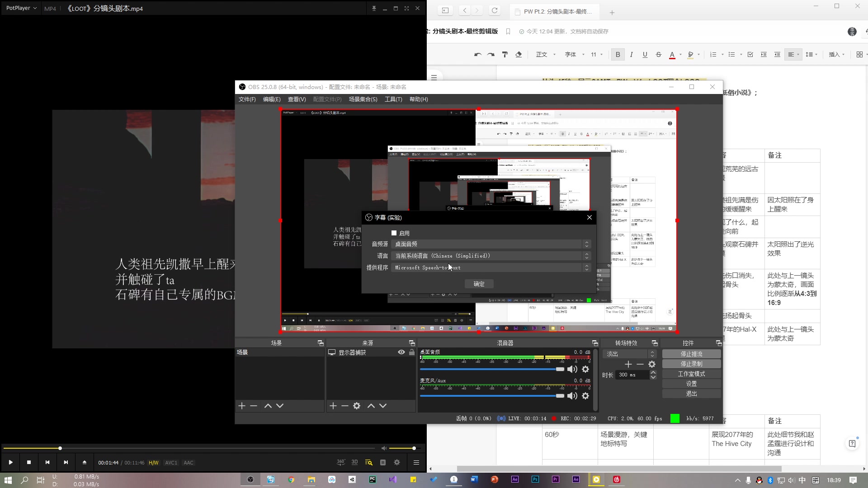Open PotPlayer settings gear icon

[x=397, y=462]
